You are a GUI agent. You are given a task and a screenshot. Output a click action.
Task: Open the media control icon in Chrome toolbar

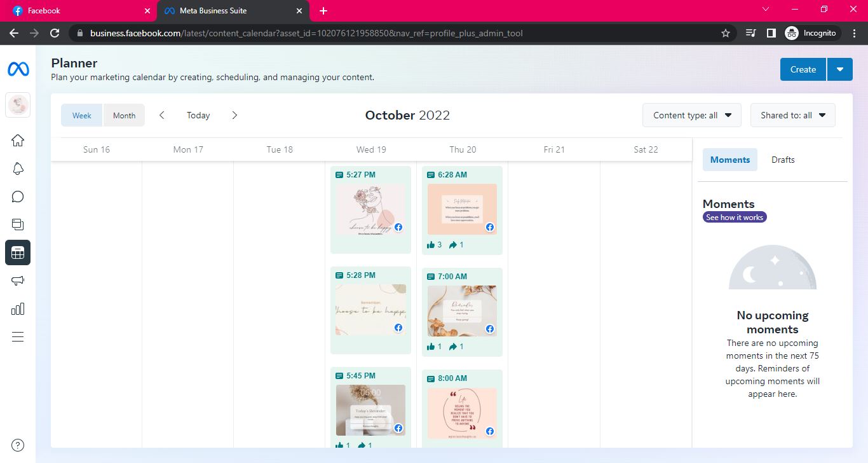coord(750,33)
